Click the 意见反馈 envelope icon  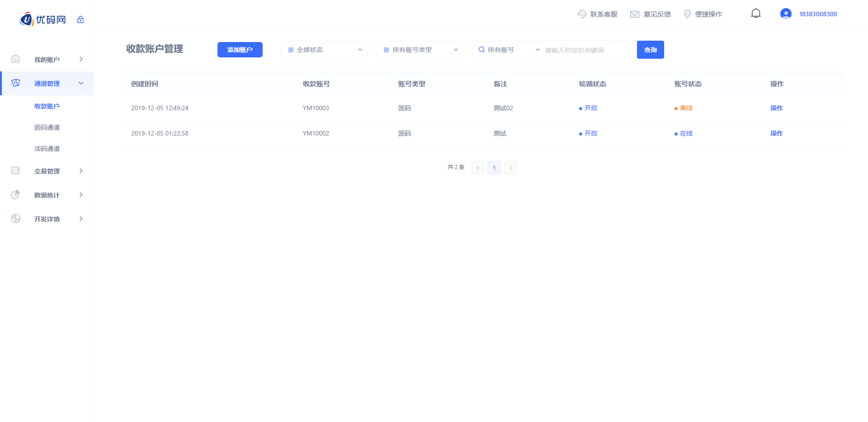(x=635, y=14)
